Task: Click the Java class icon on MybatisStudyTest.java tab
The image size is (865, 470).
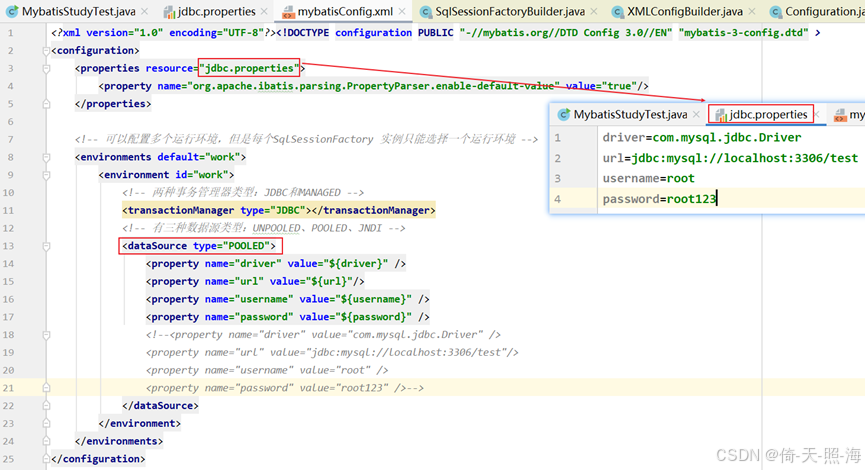Action: click(x=12, y=11)
